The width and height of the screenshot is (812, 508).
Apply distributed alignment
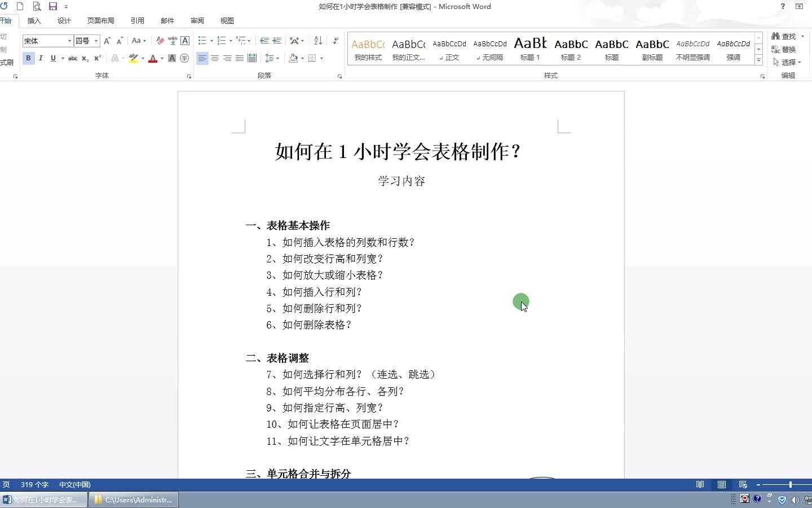click(252, 58)
